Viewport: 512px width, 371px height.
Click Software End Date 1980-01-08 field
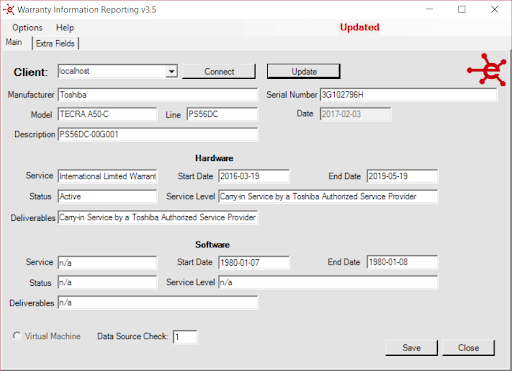pos(402,262)
